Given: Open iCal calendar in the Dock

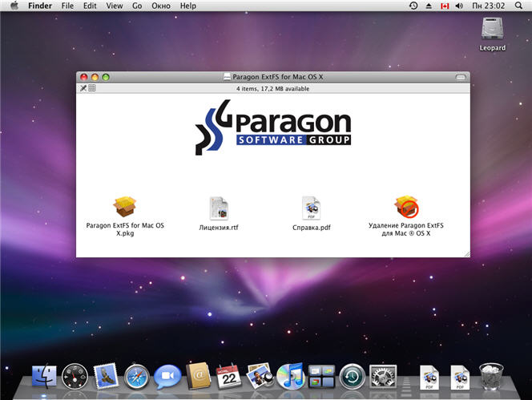Looking at the screenshot, I should [x=228, y=376].
